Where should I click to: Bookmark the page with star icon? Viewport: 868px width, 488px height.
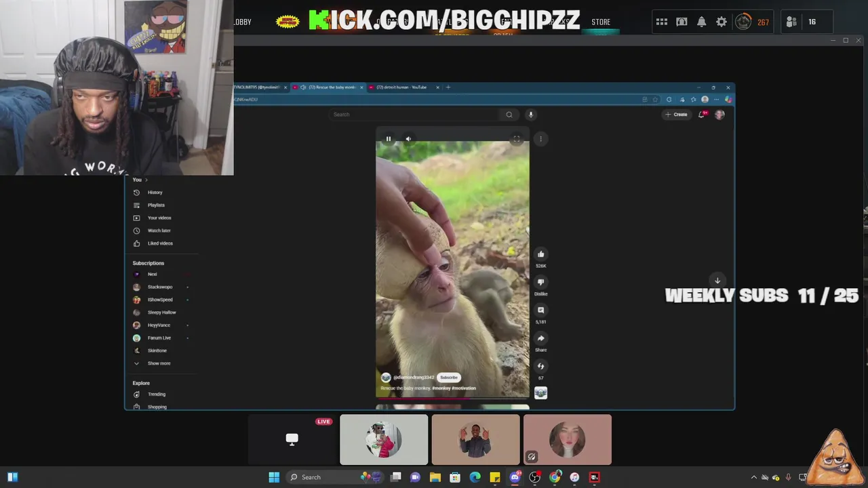point(654,100)
